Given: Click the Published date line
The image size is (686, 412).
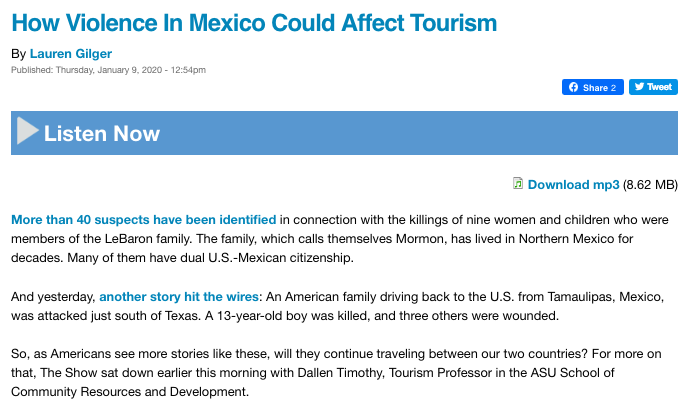Looking at the screenshot, I should click(108, 70).
